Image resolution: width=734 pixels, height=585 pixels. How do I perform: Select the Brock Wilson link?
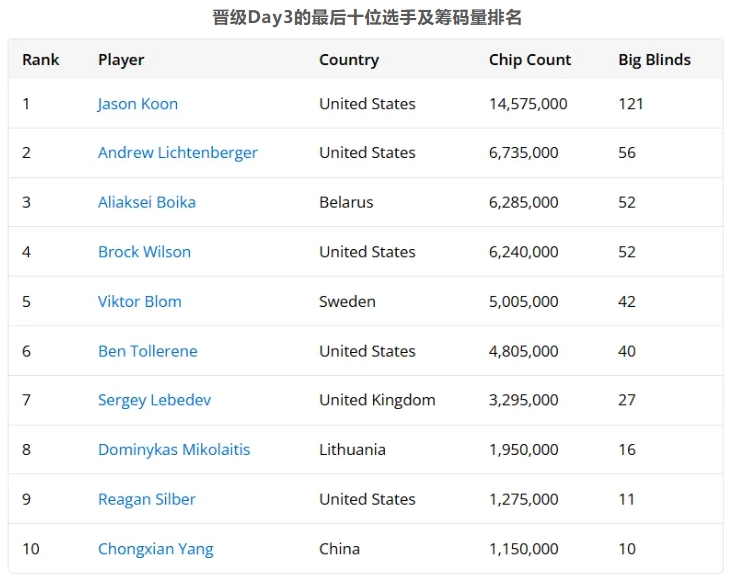point(144,252)
